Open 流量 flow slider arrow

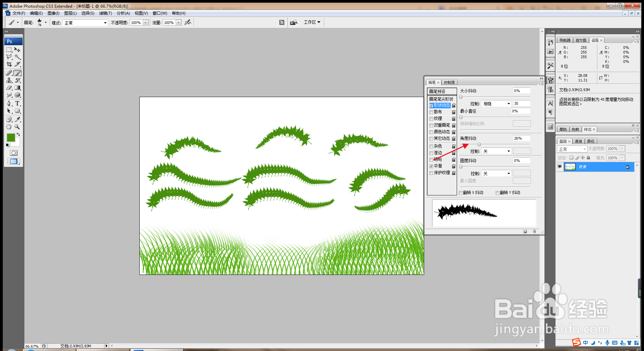[179, 23]
